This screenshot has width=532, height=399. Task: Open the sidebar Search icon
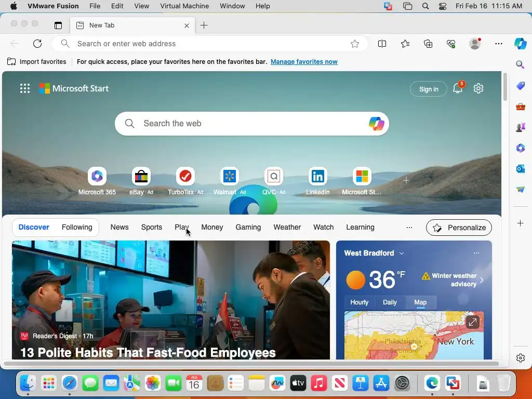(520, 64)
